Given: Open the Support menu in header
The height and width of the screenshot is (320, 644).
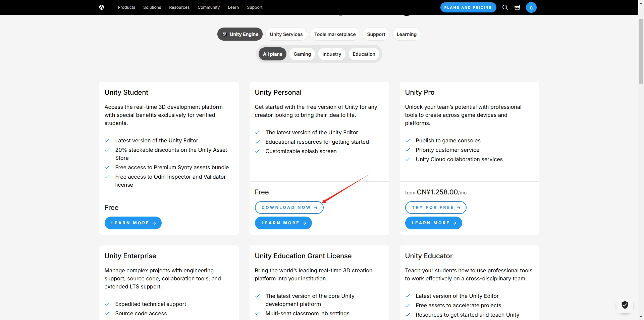Looking at the screenshot, I should tap(255, 7).
